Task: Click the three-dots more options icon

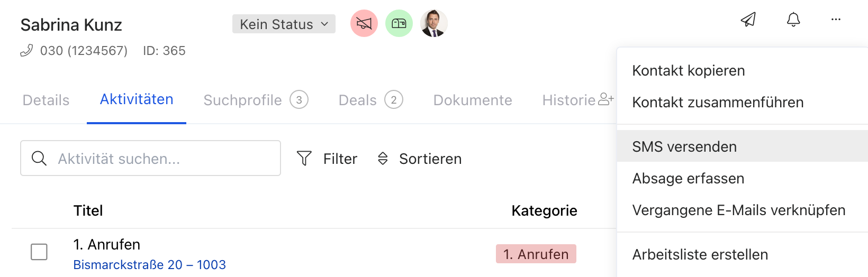Action: (836, 20)
